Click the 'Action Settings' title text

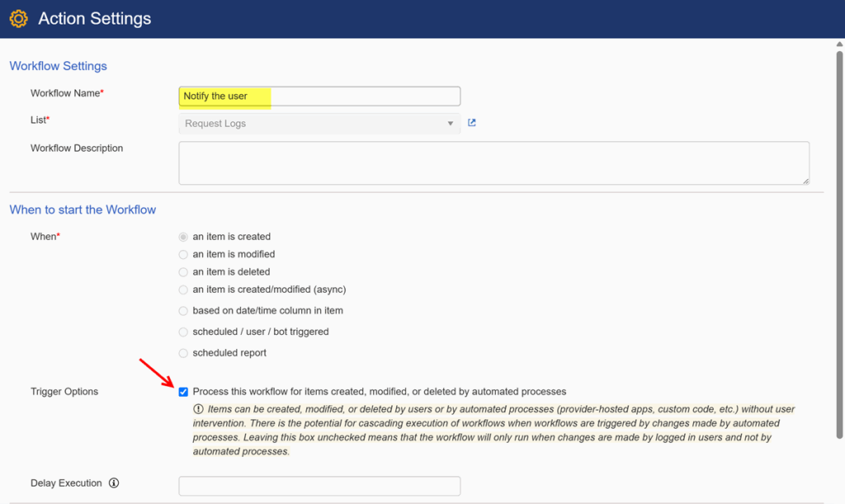(x=94, y=18)
